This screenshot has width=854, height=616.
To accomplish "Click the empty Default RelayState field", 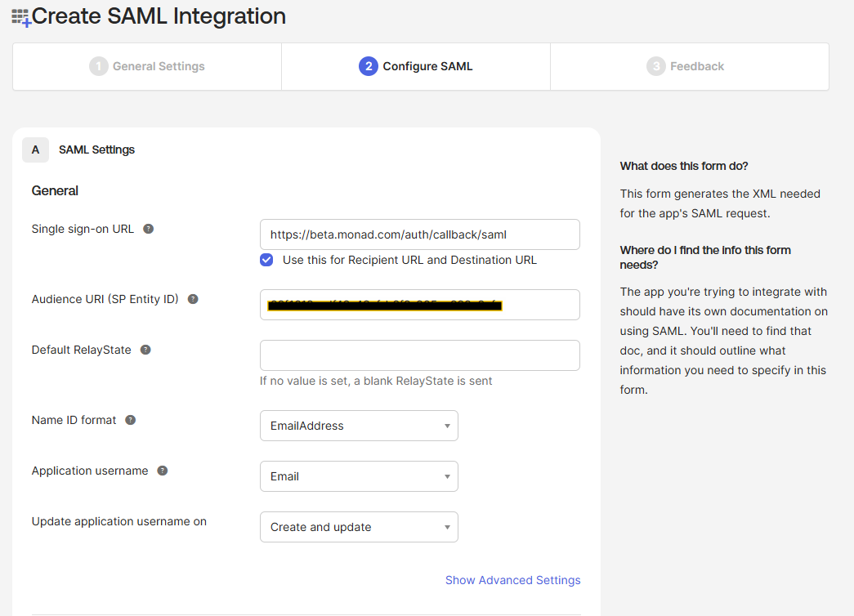I will (419, 355).
